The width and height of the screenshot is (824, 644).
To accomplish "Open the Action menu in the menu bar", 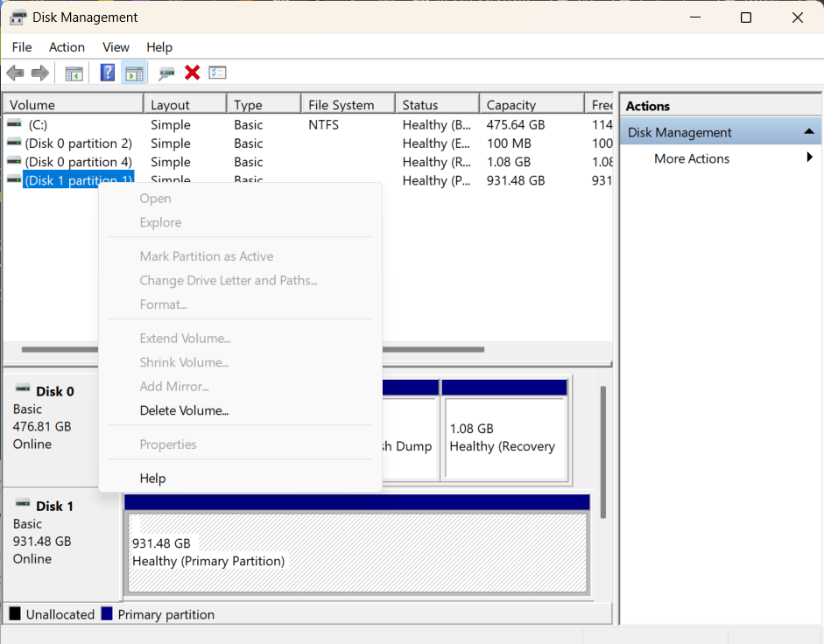I will pos(67,47).
